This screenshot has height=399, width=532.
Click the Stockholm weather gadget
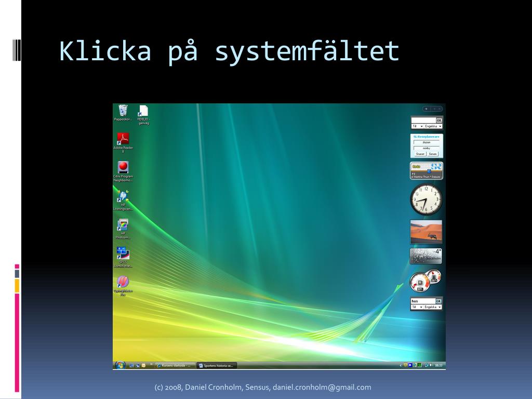[x=426, y=256]
